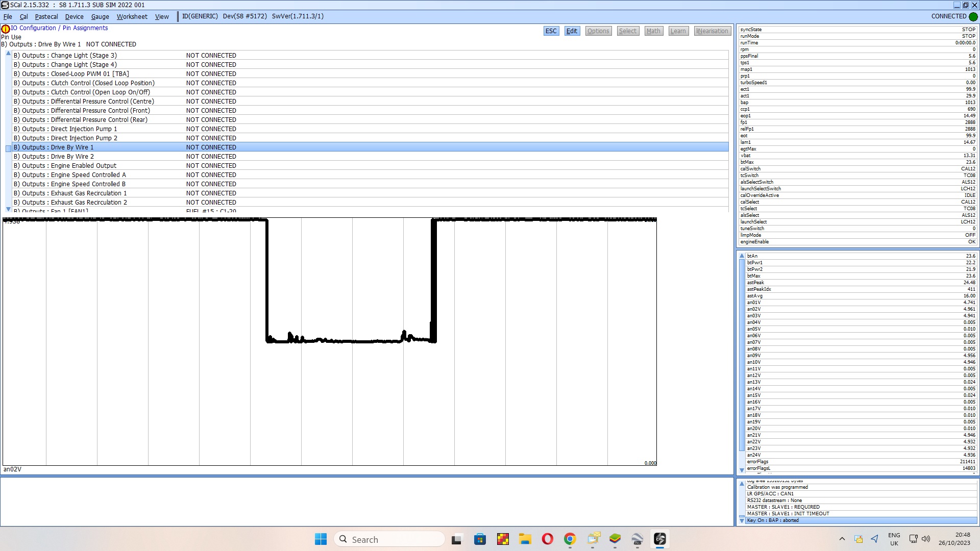Launch Google Chrome from taskbar
The image size is (980, 551).
570,539
